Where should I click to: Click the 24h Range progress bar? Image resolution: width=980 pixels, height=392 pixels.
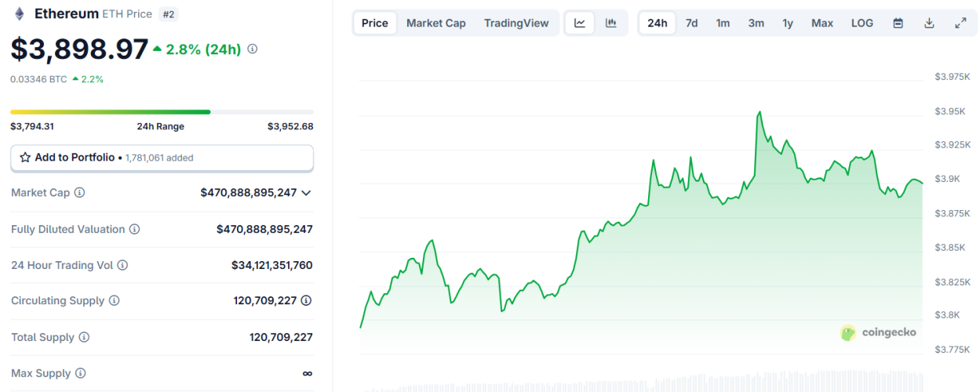(162, 112)
